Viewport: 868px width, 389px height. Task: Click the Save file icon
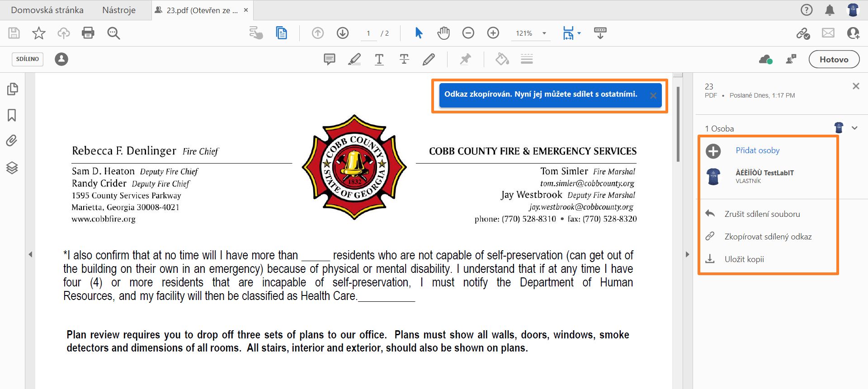point(14,33)
